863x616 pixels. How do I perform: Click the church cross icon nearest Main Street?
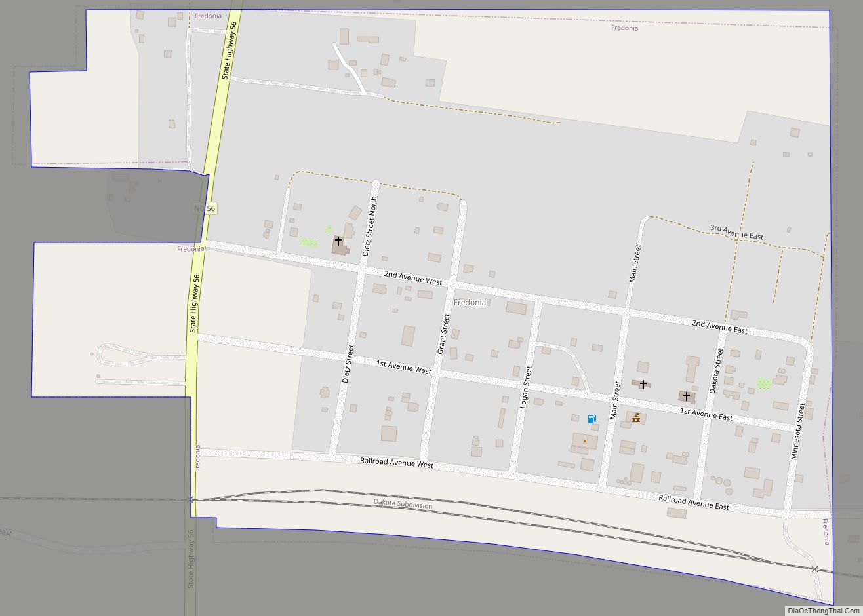coord(643,384)
